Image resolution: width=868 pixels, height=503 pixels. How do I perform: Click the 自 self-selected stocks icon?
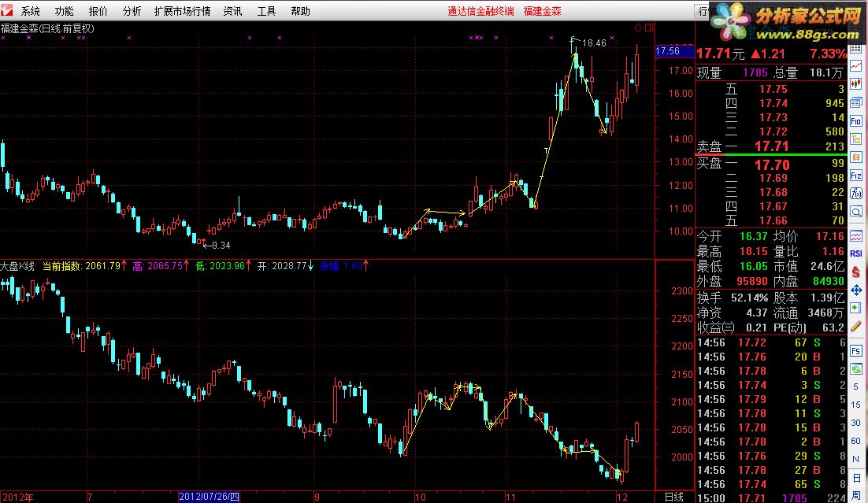(856, 157)
